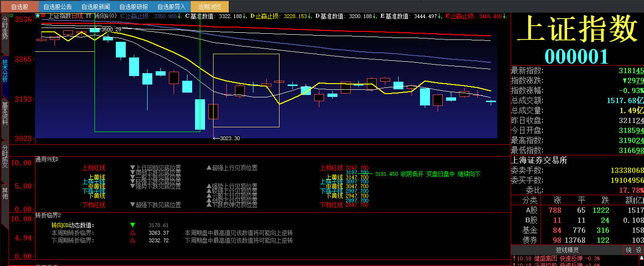Viewport: 644px width, 266px height.
Task: Click the 委买手数 19104956 row
Action: [x=577, y=180]
